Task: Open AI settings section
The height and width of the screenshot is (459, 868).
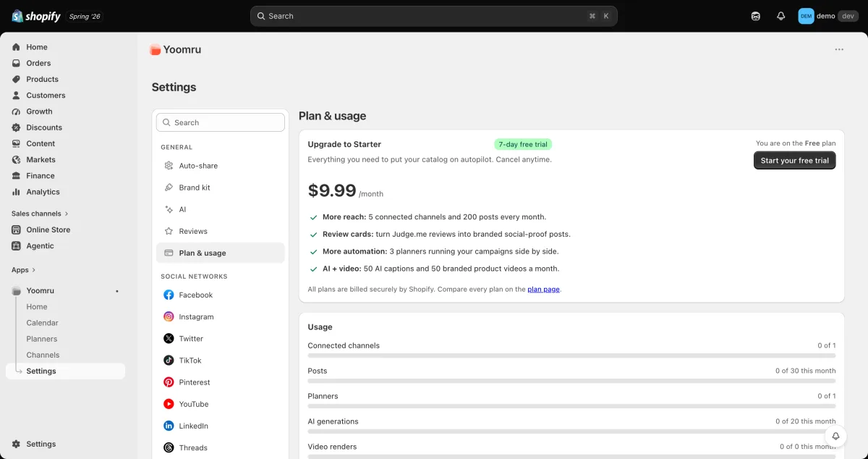Action: pyautogui.click(x=221, y=209)
